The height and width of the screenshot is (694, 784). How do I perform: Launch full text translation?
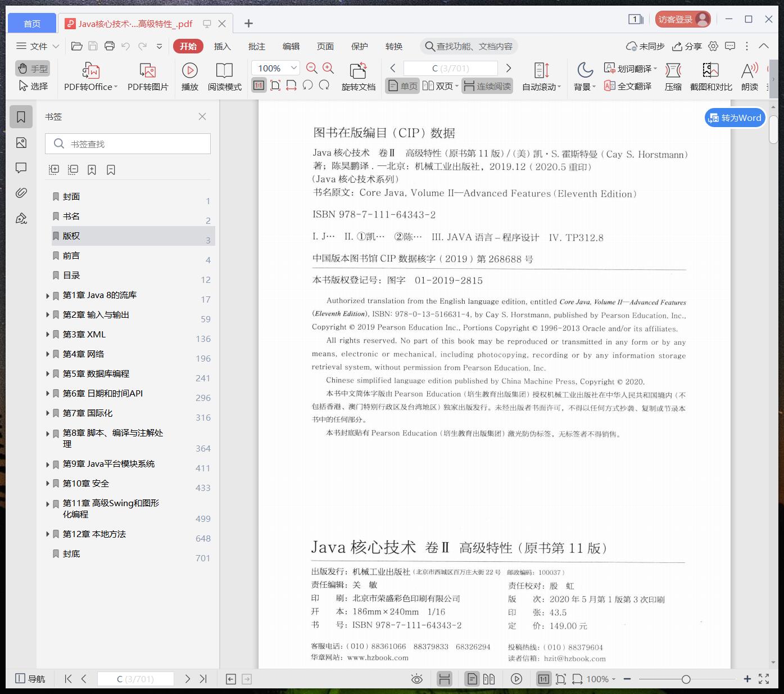tap(628, 86)
